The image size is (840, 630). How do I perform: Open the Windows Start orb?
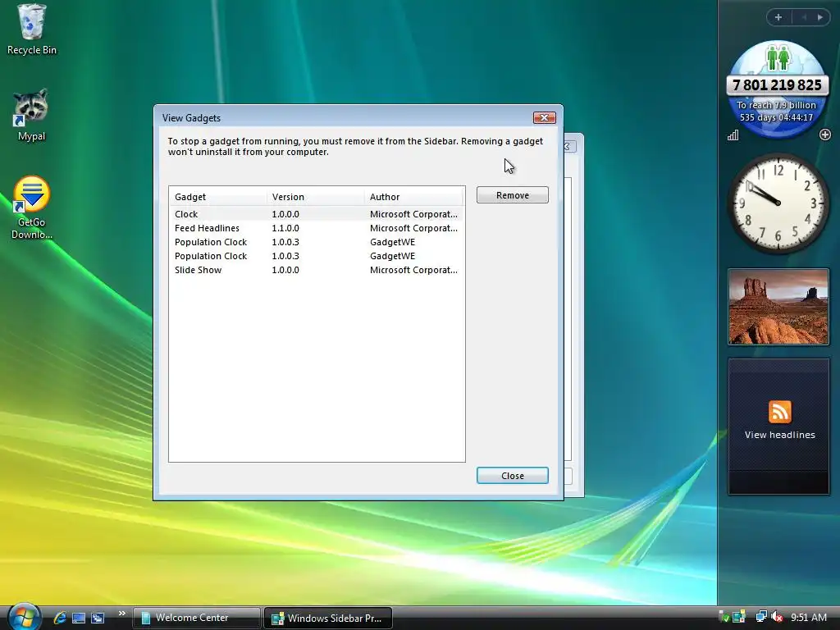point(24,616)
